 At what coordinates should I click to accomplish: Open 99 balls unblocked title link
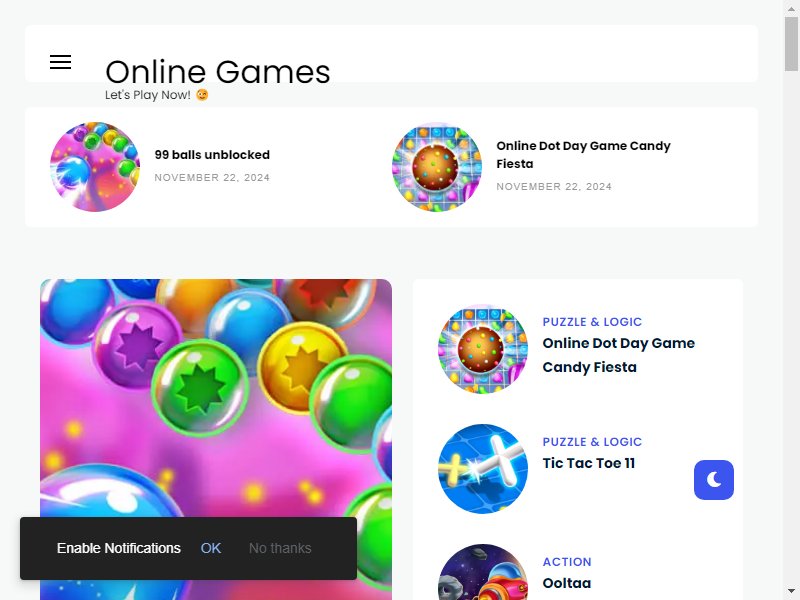pyautogui.click(x=212, y=155)
